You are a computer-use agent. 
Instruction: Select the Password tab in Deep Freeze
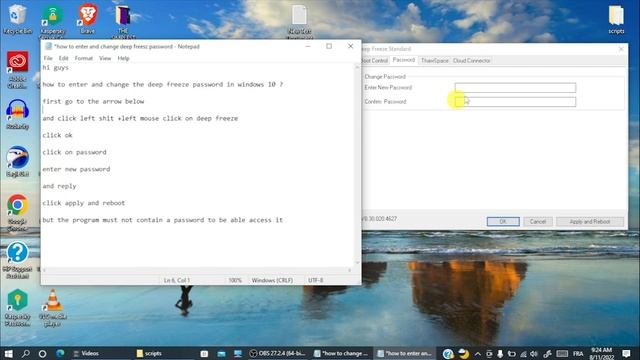tap(403, 60)
